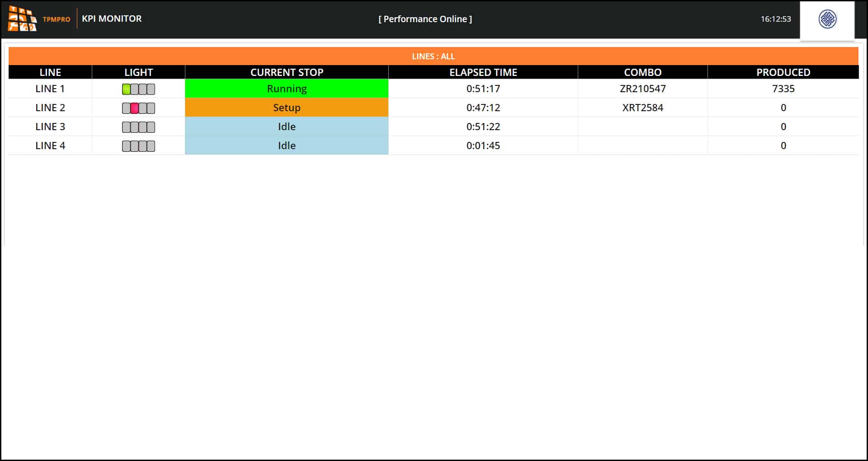Click the PRODUCED column header
Screen dimensions: 868x461
(783, 72)
